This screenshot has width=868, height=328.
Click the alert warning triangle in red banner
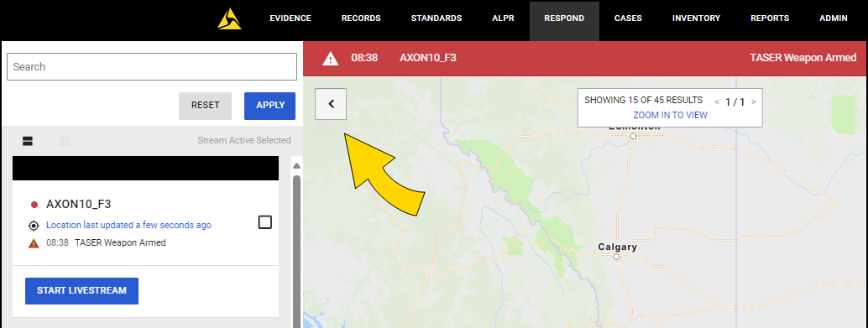331,58
